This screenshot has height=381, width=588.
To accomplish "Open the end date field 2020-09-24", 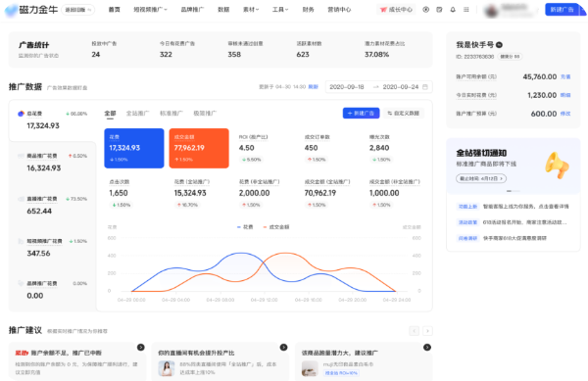I will pos(401,87).
